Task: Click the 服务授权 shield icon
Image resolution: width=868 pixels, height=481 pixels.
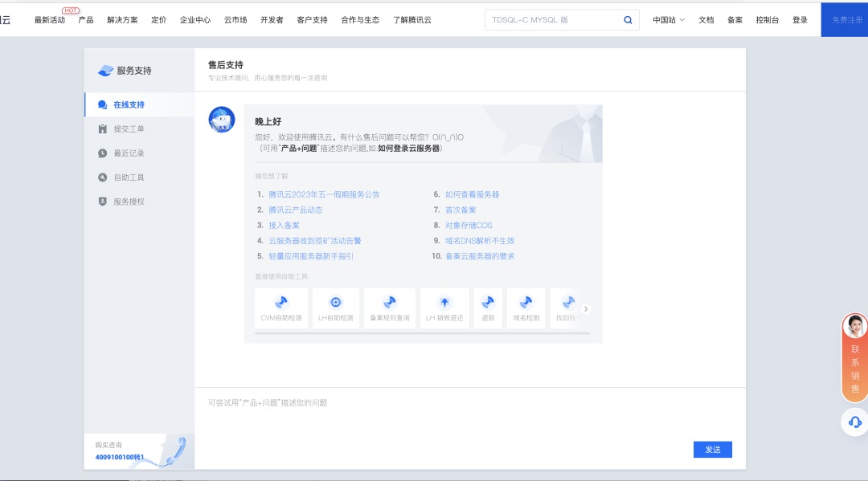Action: pyautogui.click(x=102, y=202)
